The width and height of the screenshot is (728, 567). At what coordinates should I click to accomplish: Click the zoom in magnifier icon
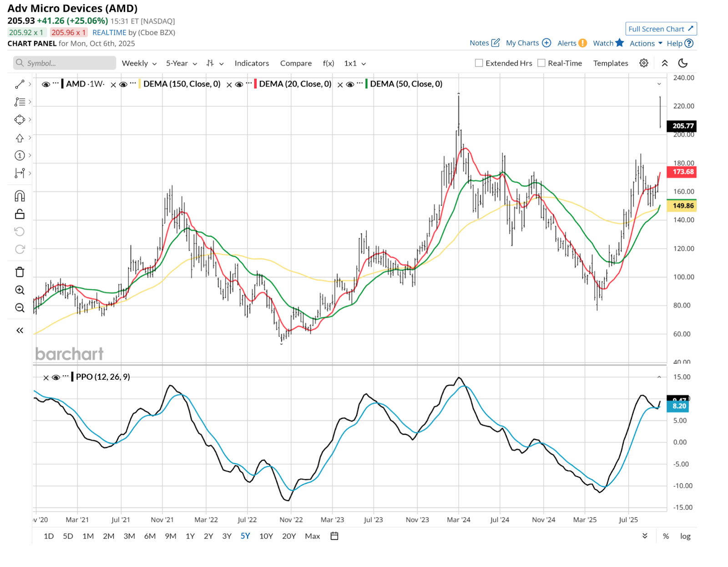click(20, 290)
